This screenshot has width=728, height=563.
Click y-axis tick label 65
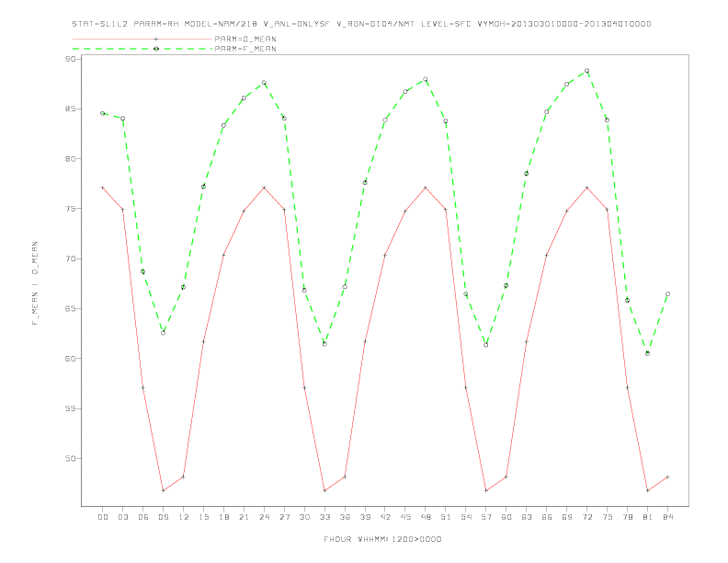71,308
